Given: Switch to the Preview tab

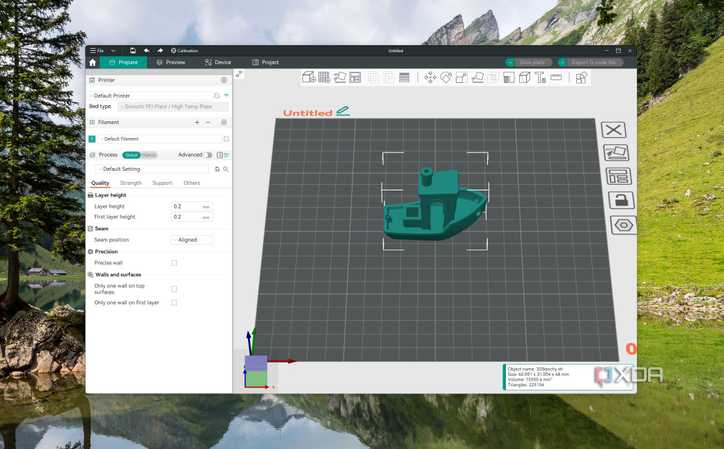Looking at the screenshot, I should (170, 62).
